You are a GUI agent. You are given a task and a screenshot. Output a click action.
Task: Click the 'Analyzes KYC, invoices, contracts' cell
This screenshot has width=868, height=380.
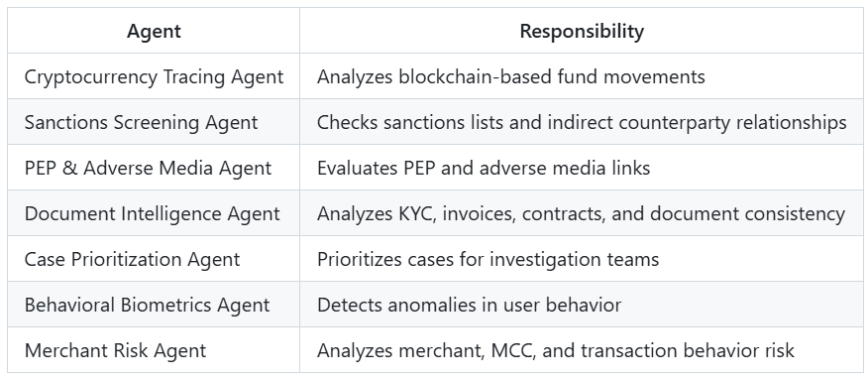[x=582, y=213]
